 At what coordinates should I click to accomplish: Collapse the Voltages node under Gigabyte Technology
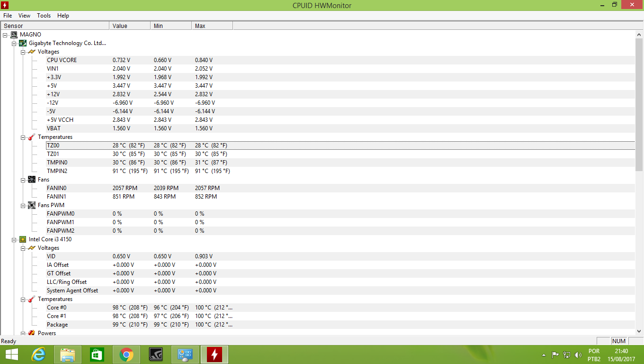(23, 52)
